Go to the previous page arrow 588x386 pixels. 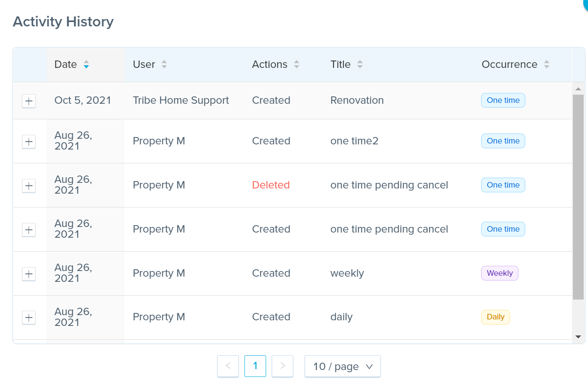(x=228, y=366)
